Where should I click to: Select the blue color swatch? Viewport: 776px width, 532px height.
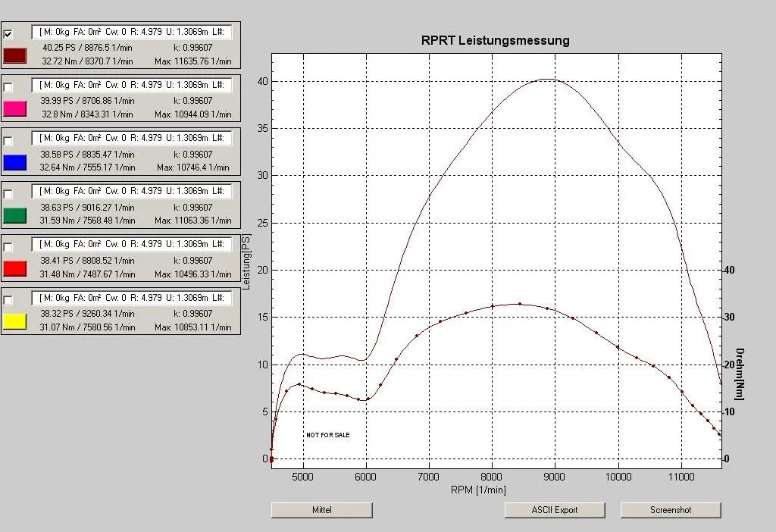coord(15,162)
